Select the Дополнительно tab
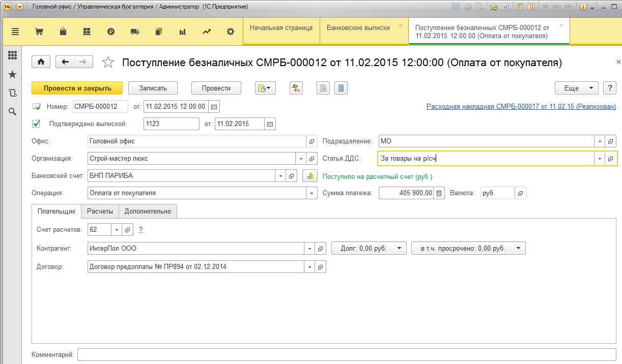 (148, 211)
